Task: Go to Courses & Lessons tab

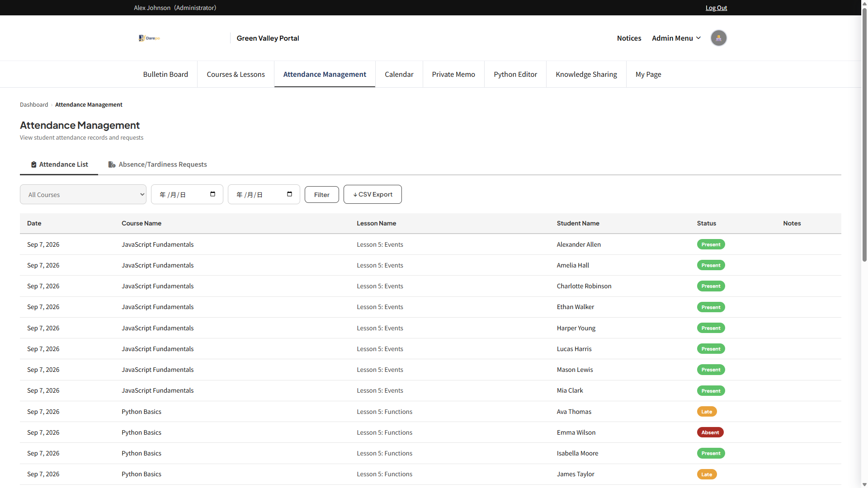Action: (x=236, y=74)
